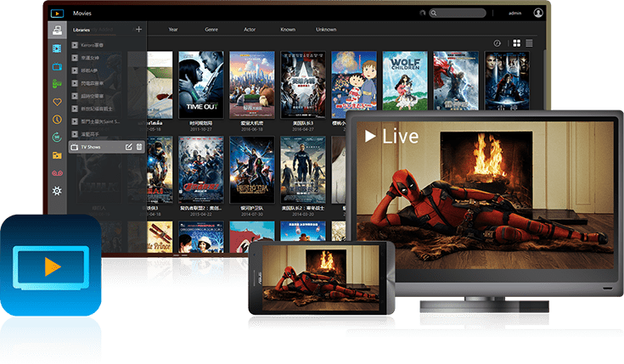Screen dimensions: 624x364
Task: Switch to grid thumbnail view
Action: pyautogui.click(x=517, y=42)
